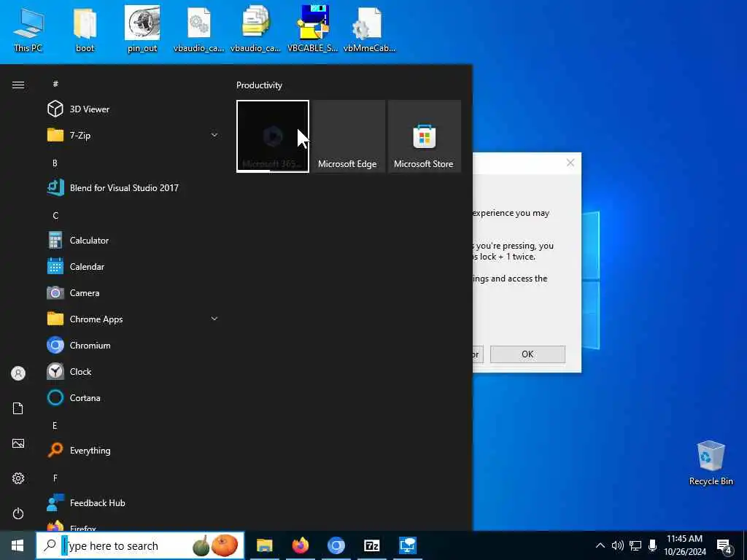This screenshot has height=560, width=747.
Task: Open the remote desktop taskbar app
Action: [408, 545]
